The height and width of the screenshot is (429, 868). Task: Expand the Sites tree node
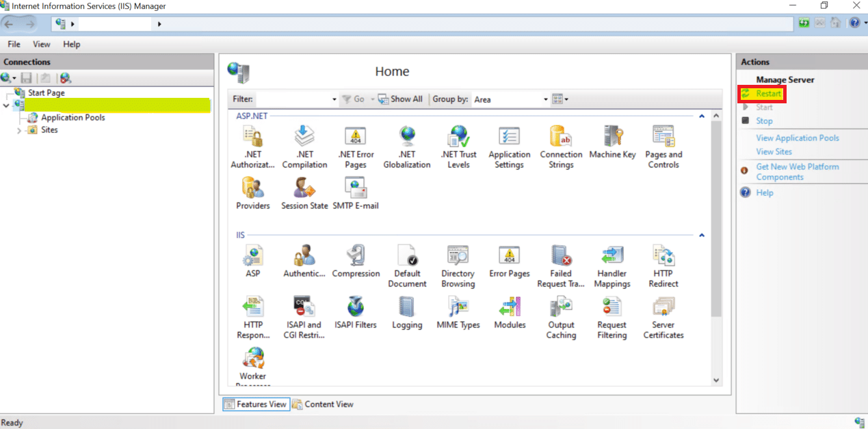[19, 130]
